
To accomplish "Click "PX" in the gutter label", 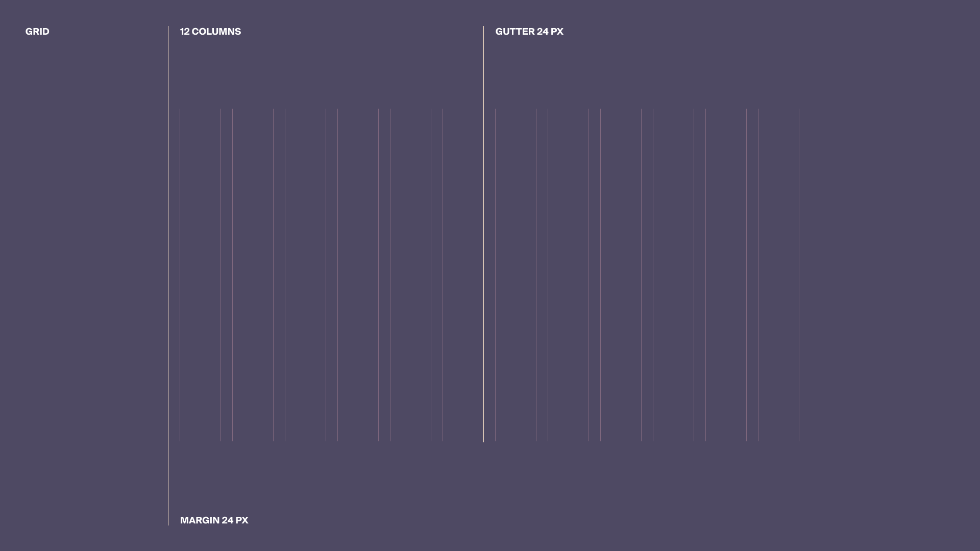I will point(557,32).
